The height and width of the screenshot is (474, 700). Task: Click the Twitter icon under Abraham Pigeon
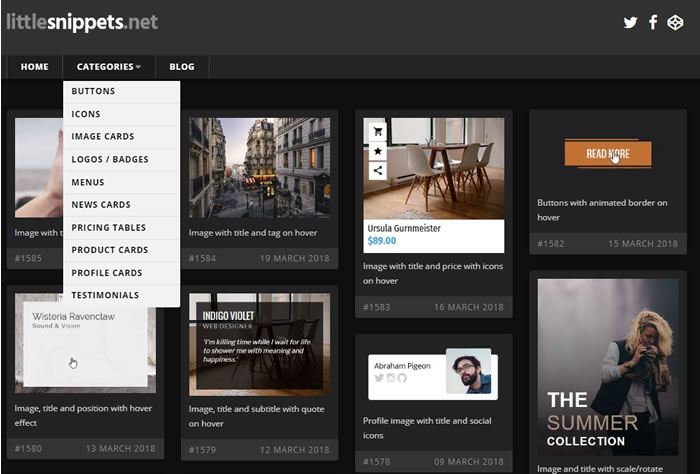tap(379, 378)
